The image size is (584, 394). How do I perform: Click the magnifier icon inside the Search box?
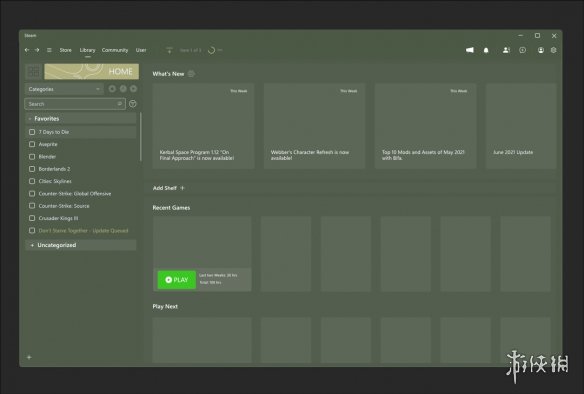pyautogui.click(x=120, y=104)
